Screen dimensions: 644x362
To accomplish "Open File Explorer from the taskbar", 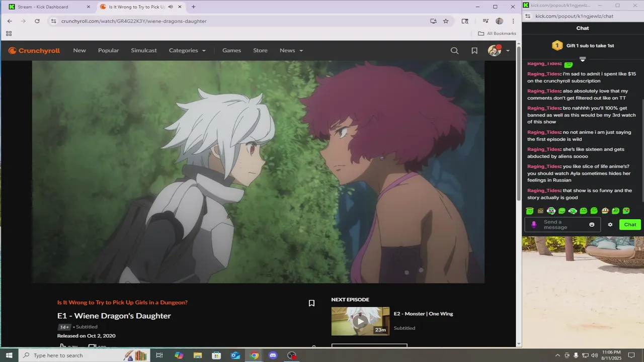I will point(197,355).
